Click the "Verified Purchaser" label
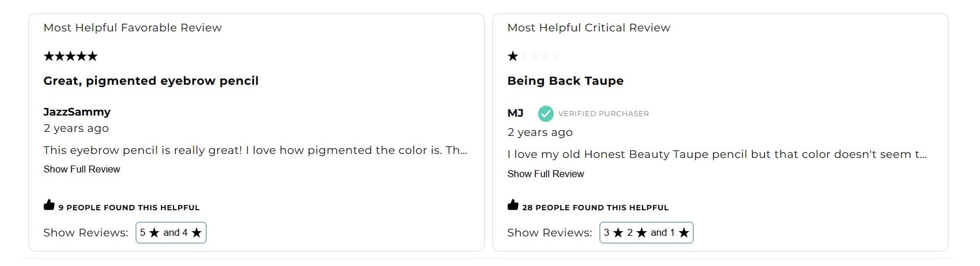Image resolution: width=980 pixels, height=266 pixels. coord(604,114)
